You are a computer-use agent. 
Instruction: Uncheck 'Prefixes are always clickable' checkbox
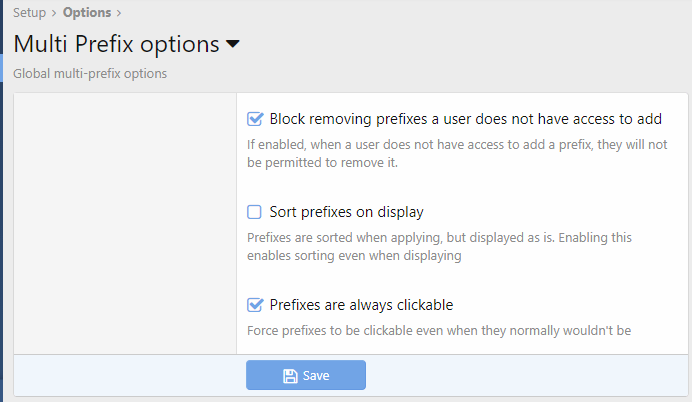254,305
